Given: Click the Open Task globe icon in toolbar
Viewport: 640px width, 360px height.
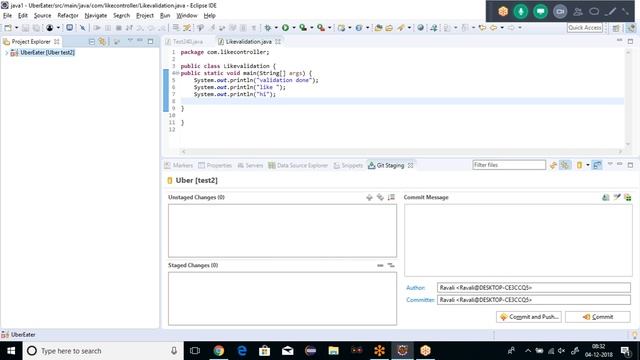Looking at the screenshot, I should 420,28.
